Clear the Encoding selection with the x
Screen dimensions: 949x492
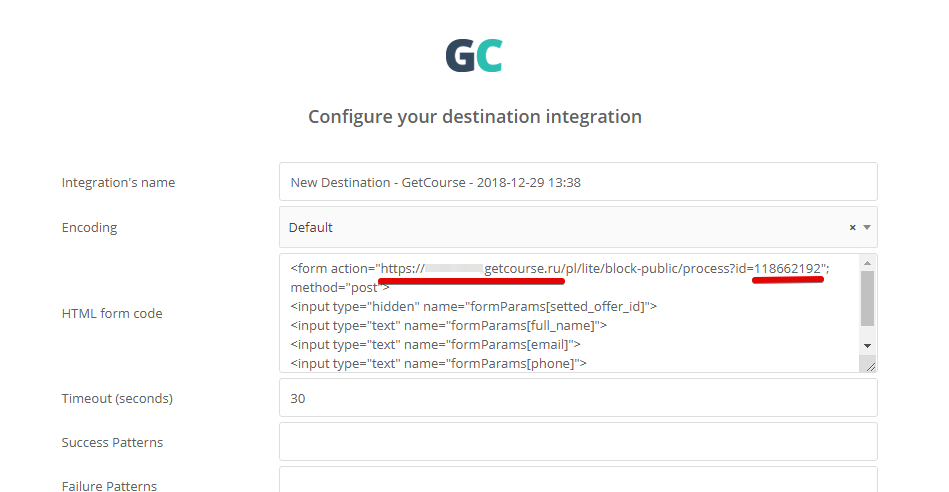[x=852, y=228]
